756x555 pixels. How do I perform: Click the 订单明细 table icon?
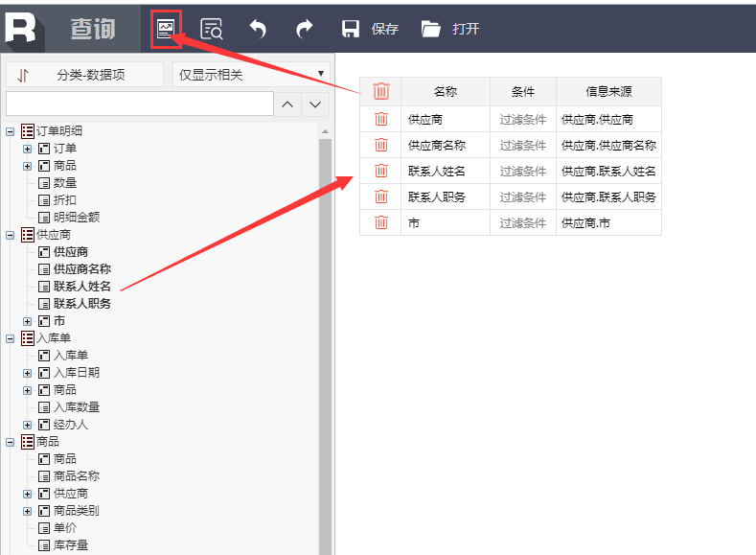coord(28,131)
